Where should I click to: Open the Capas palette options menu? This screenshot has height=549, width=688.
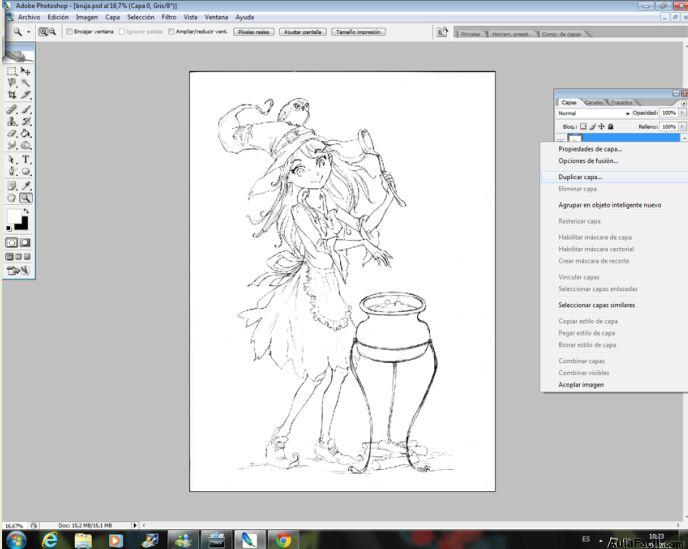click(683, 103)
